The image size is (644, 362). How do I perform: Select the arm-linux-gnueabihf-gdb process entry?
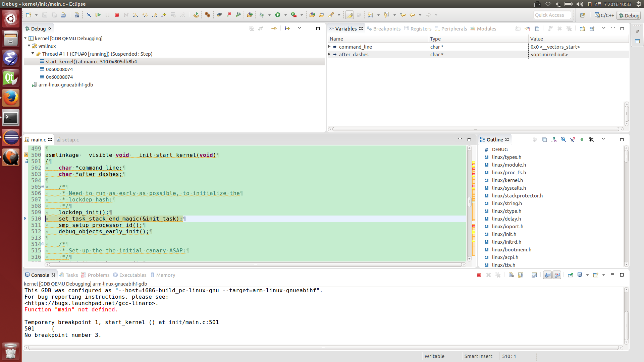tap(66, 85)
